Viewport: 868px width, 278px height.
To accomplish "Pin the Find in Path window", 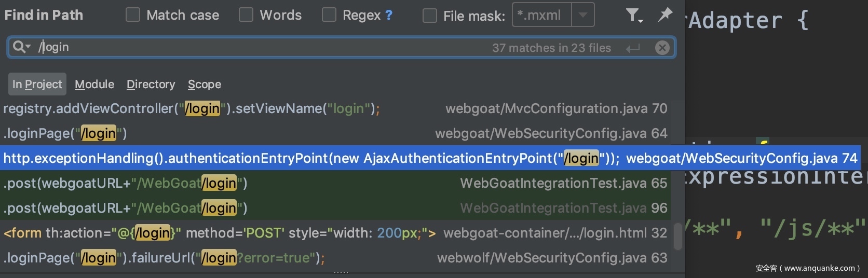I will pyautogui.click(x=665, y=15).
